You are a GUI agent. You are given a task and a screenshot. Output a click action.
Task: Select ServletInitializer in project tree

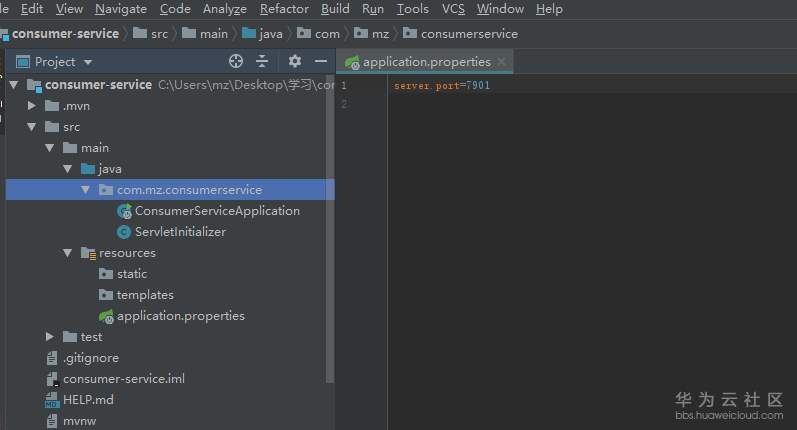click(180, 232)
